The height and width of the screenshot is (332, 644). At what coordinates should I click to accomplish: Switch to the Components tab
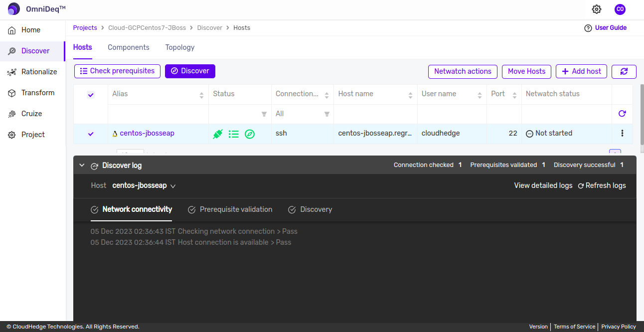click(129, 47)
